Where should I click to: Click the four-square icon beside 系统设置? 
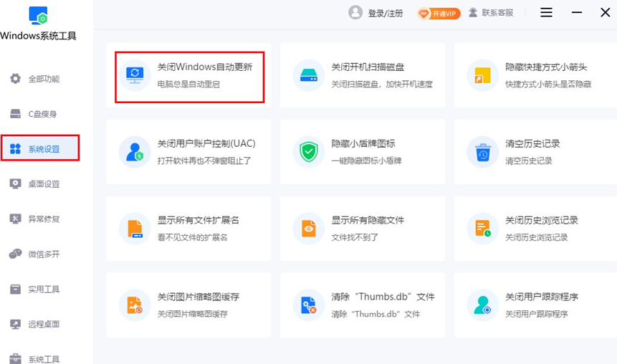pos(15,149)
